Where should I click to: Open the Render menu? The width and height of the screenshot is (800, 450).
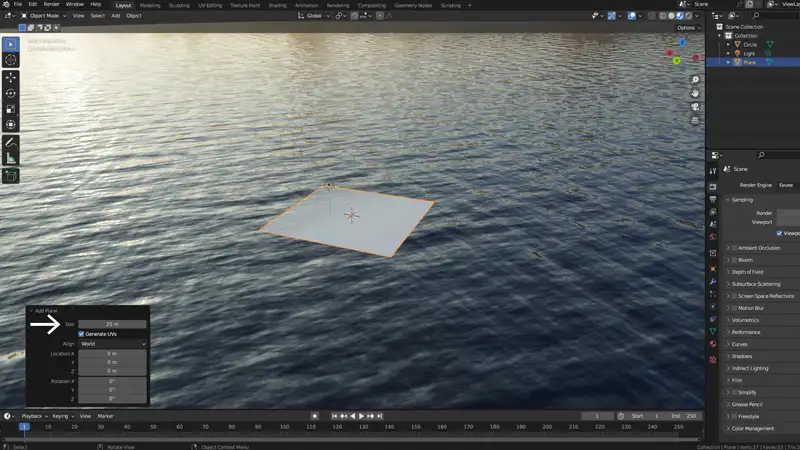coord(52,5)
